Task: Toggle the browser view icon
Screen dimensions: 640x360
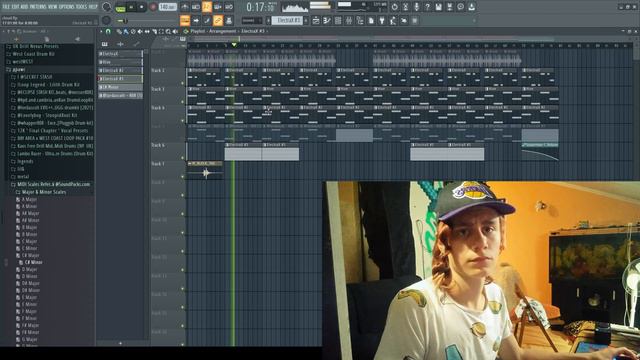Action: (x=360, y=20)
